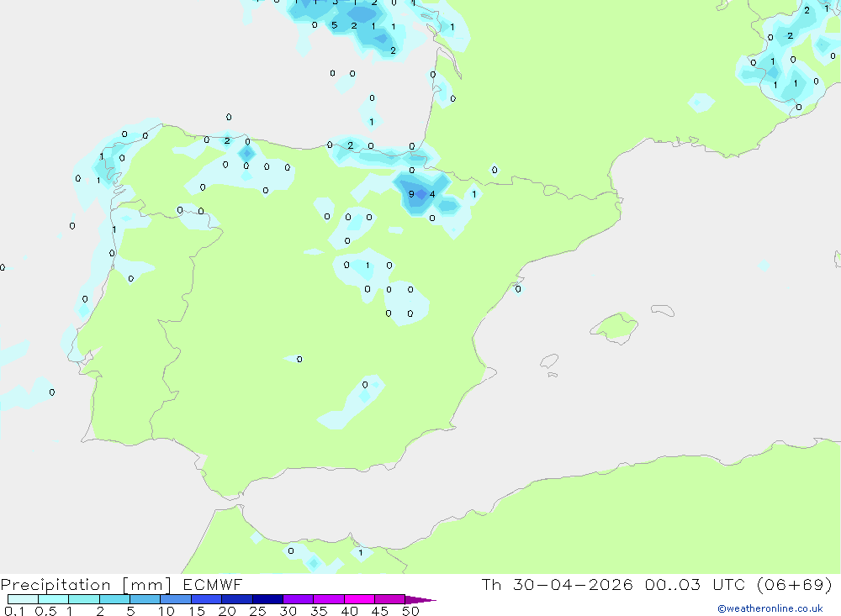
Task: Click the "ECMWF" model label
Action: click(213, 584)
